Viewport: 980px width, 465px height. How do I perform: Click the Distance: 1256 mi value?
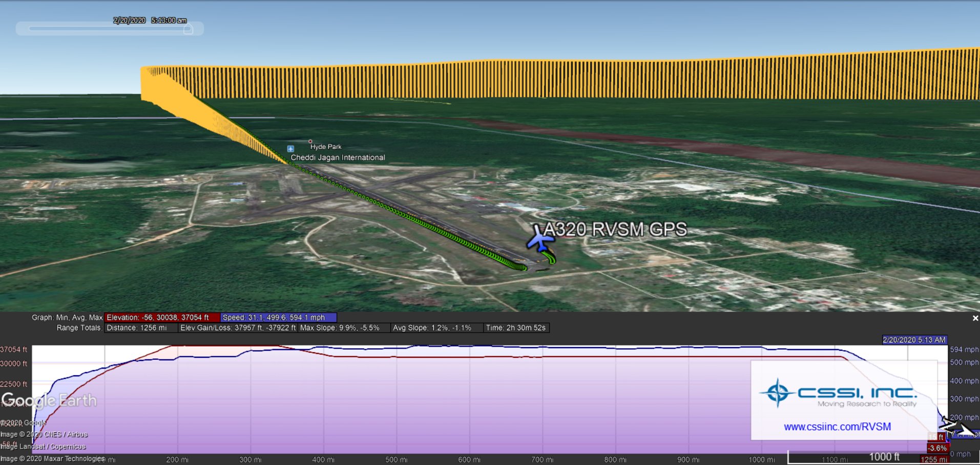pyautogui.click(x=141, y=328)
